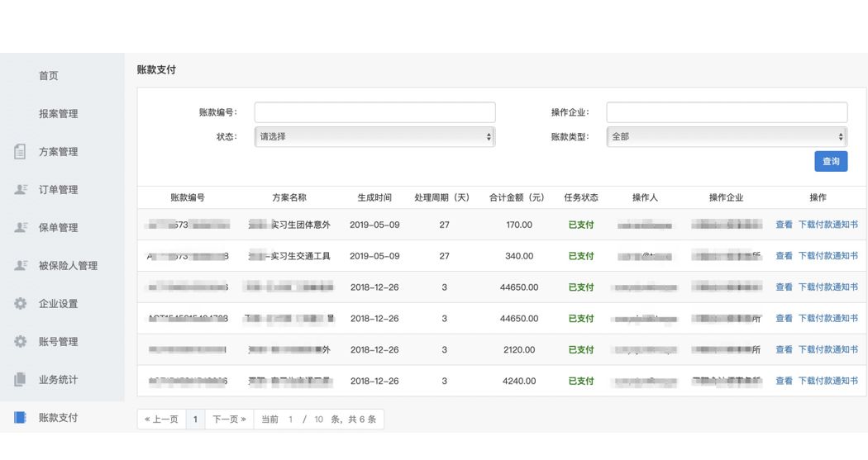Click the 上一页 pagination button
Screen dimensions: 868x460
(x=161, y=420)
